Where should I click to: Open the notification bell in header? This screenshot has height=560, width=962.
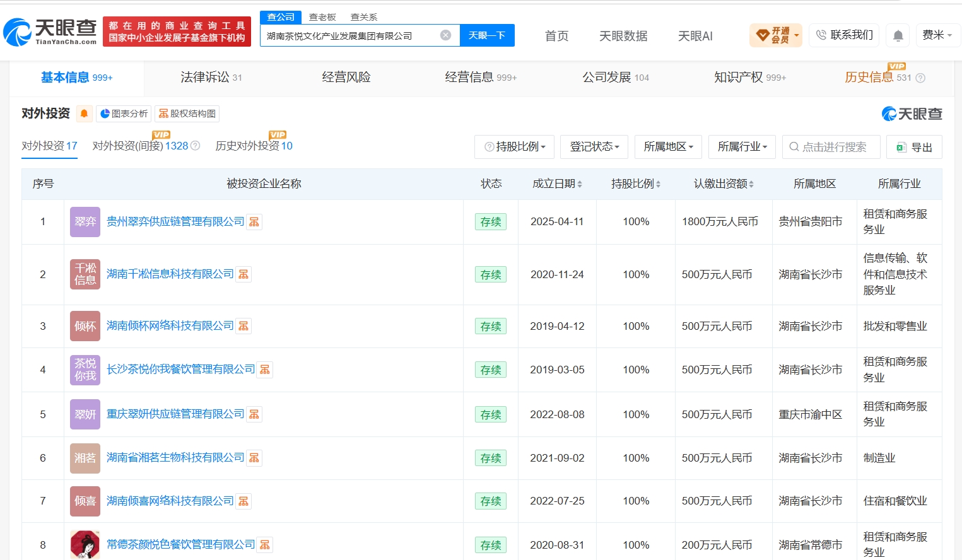point(898,35)
